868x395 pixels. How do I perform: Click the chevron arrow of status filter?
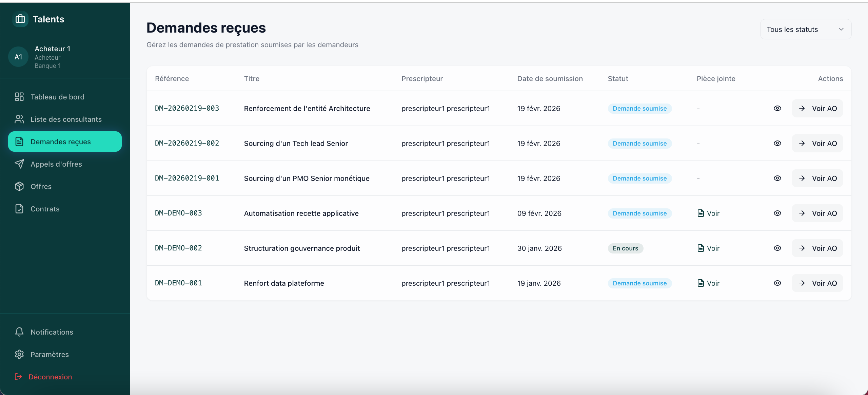coord(841,30)
